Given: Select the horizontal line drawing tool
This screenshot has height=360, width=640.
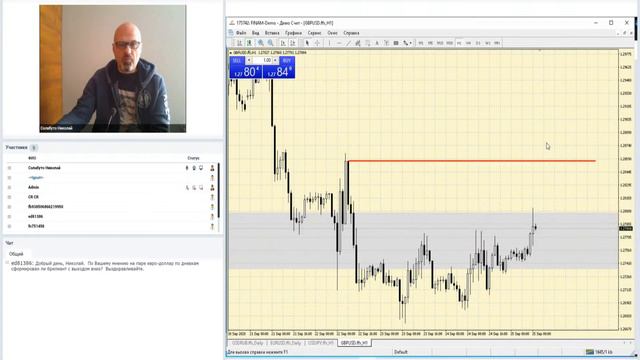Looking at the screenshot, I should (x=339, y=43).
